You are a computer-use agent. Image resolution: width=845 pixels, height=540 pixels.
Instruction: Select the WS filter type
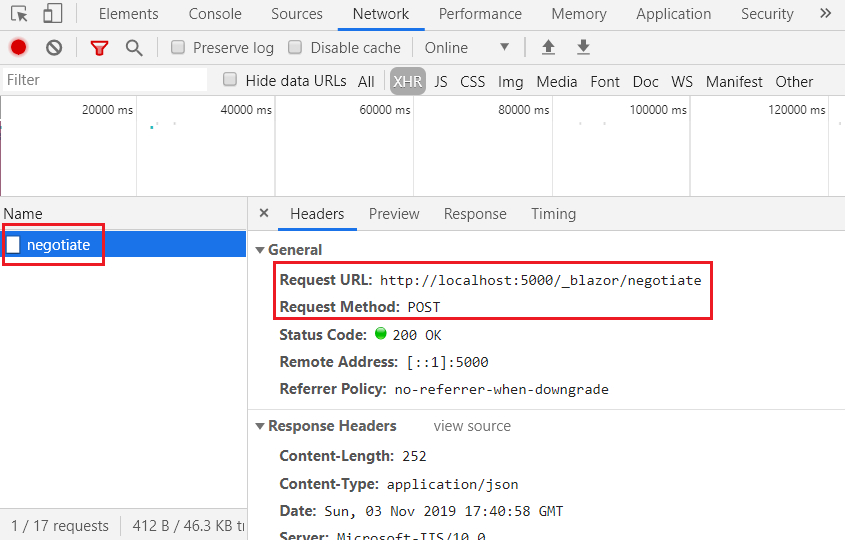tap(682, 81)
